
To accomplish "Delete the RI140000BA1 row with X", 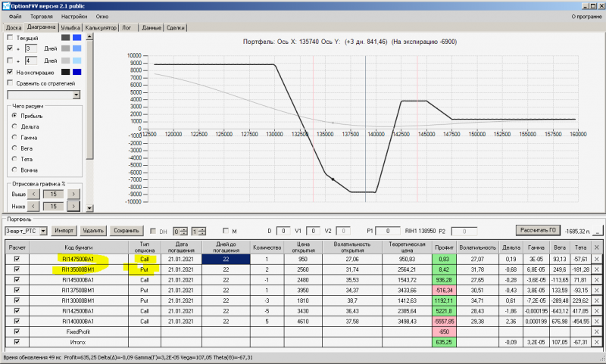I will click(596, 322).
